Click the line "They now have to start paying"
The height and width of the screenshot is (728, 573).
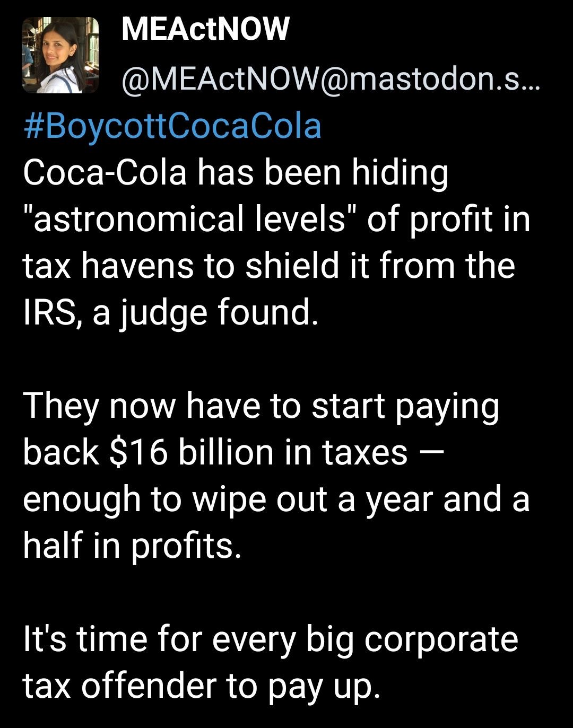point(261,407)
